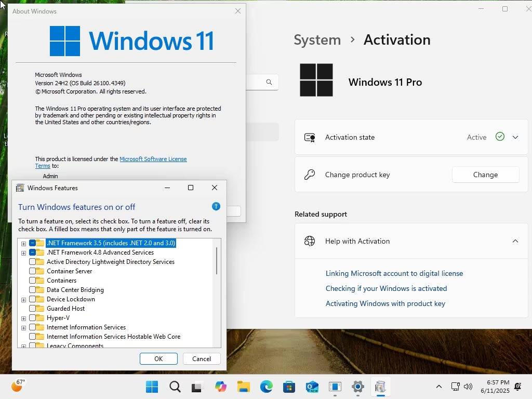The image size is (532, 399).
Task: Expand .NET Framework 4.8 Advanced Services node
Action: coord(23,253)
